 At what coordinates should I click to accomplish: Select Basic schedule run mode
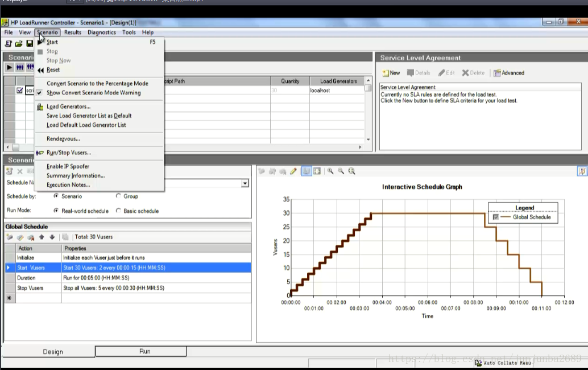click(x=118, y=211)
